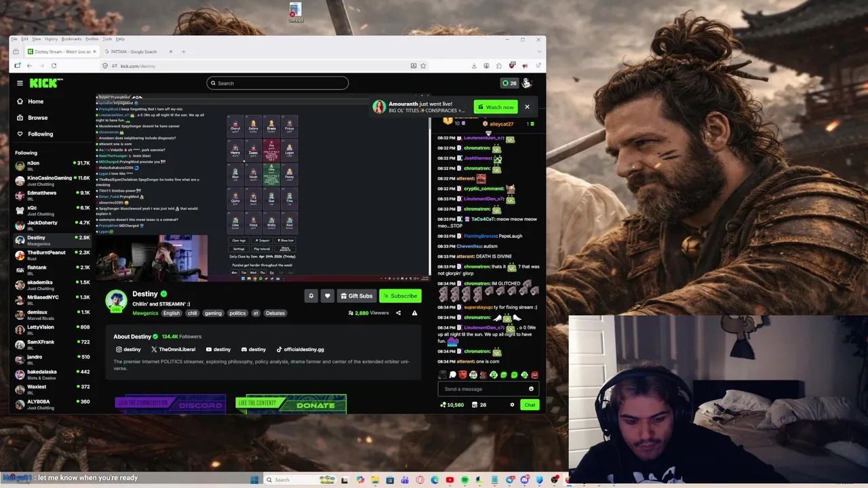Open browser downloads icon
The image size is (868, 488).
point(474,66)
